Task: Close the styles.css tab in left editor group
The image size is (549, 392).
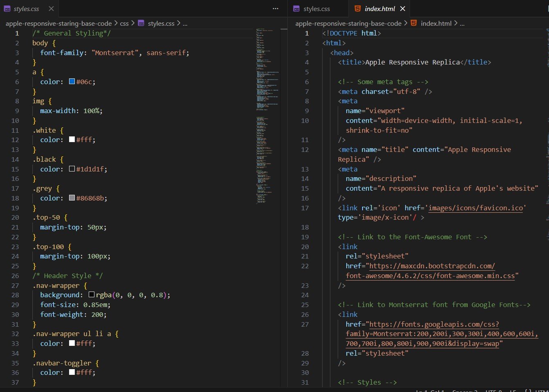Action: tap(51, 9)
